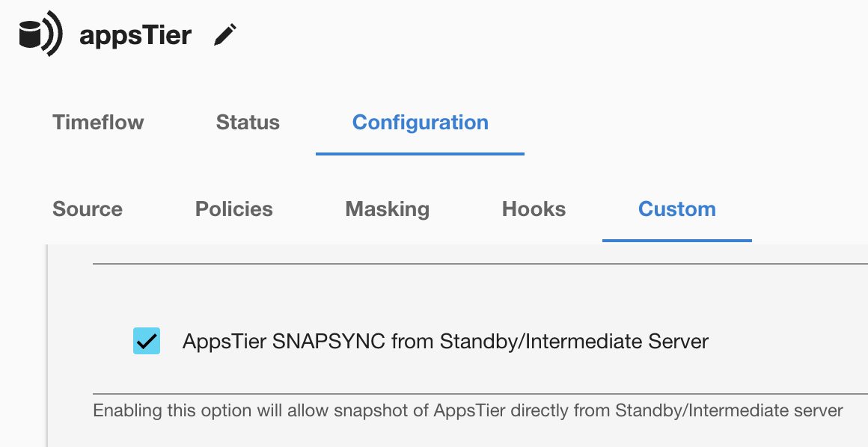Click the vertical left border of the settings panel
Viewport: 868px width, 447px height.
coord(47,344)
